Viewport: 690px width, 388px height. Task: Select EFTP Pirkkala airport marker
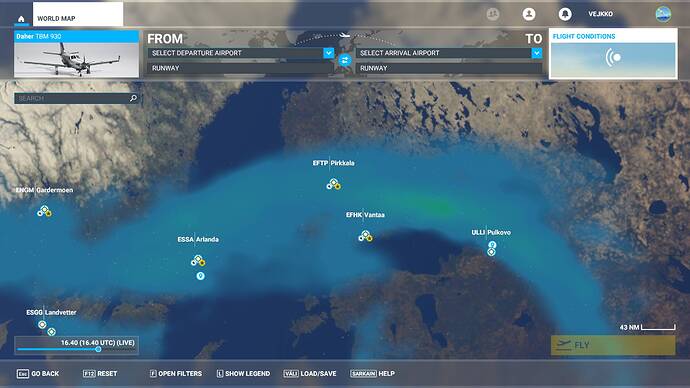click(334, 184)
